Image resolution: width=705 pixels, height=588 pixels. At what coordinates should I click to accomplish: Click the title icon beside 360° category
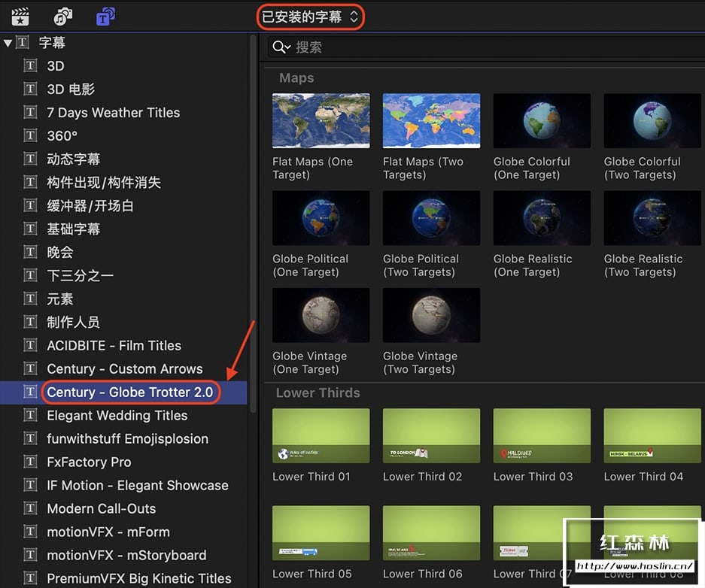(x=30, y=136)
